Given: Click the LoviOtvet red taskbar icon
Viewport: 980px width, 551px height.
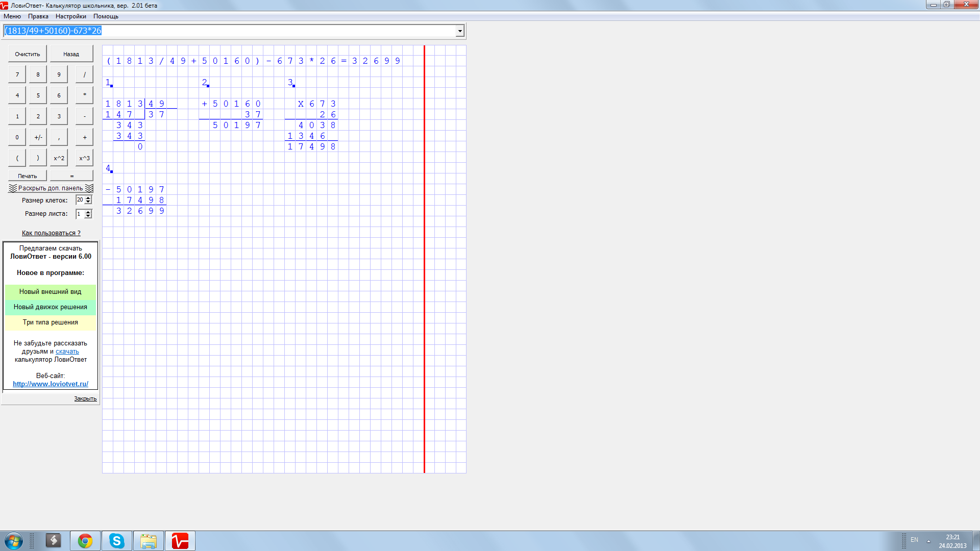Looking at the screenshot, I should pyautogui.click(x=180, y=541).
